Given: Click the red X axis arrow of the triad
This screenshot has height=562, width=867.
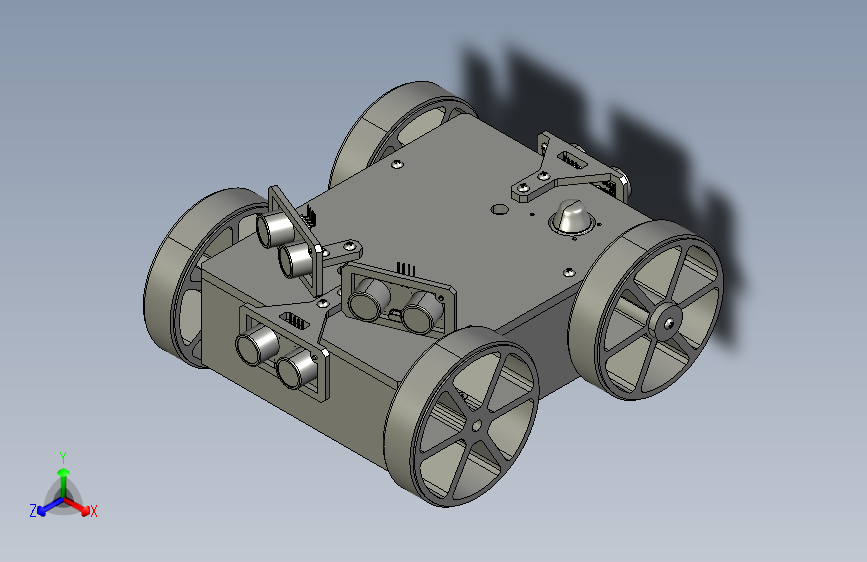Looking at the screenshot, I should 77,506.
